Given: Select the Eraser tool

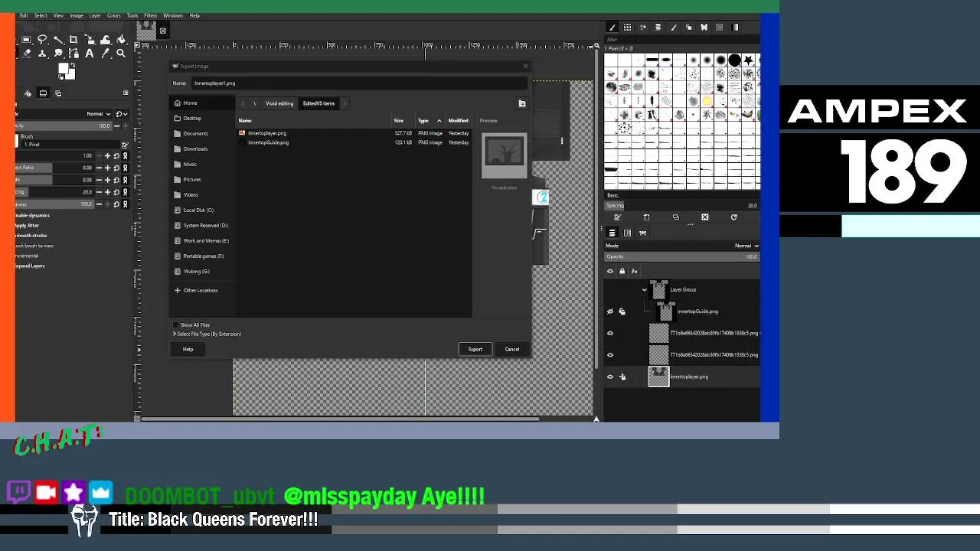Looking at the screenshot, I should point(26,53).
